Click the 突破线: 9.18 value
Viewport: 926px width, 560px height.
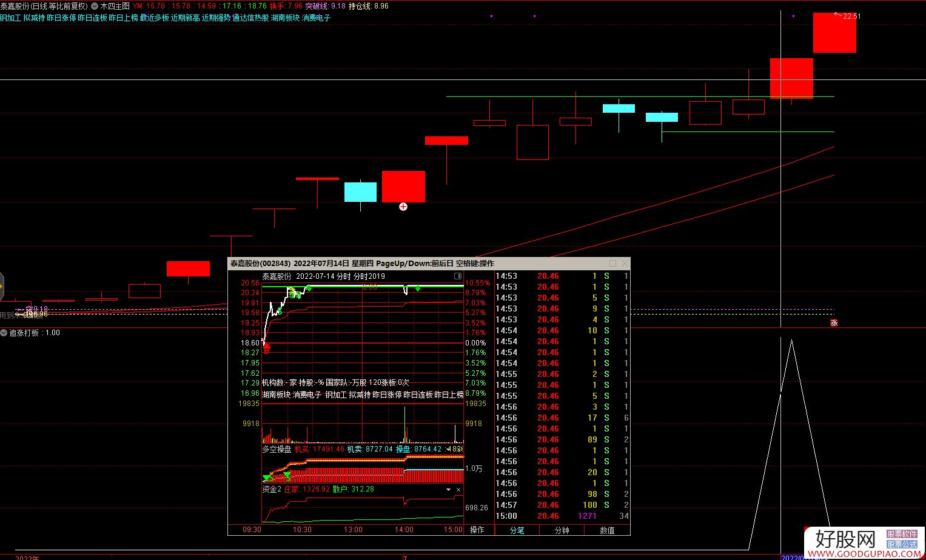click(x=325, y=6)
